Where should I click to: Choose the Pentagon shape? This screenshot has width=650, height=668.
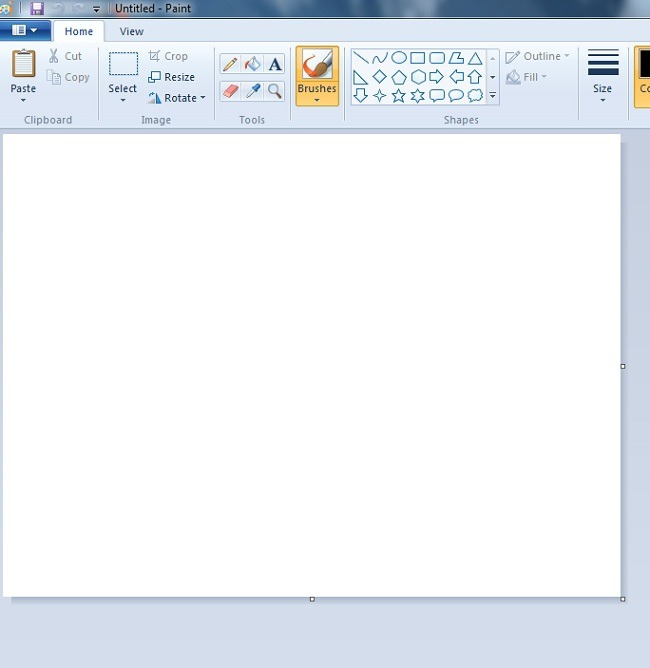click(399, 77)
